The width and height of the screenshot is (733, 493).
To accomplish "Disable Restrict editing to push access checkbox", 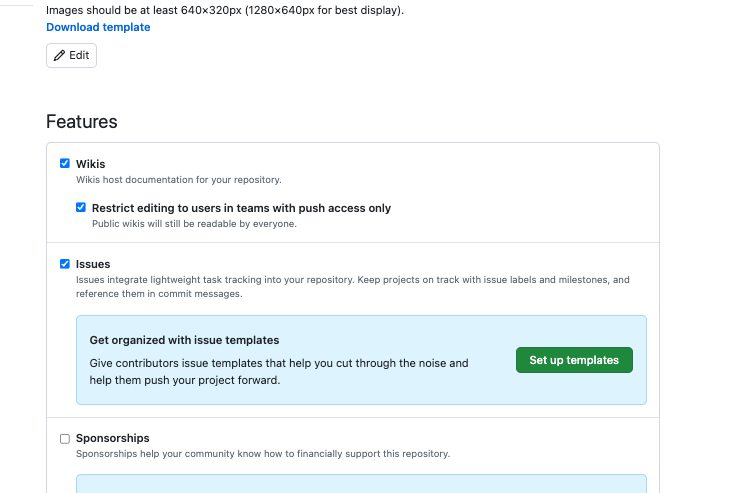I will (81, 207).
